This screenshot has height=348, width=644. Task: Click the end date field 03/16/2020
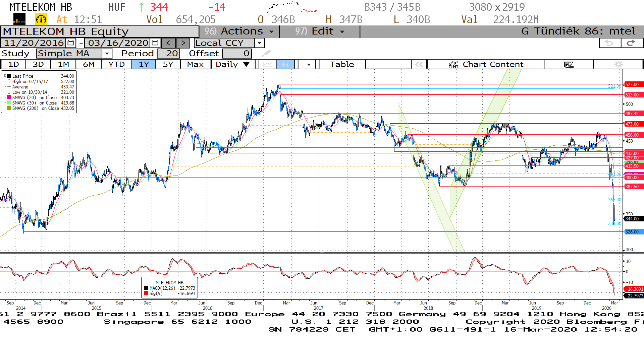click(x=118, y=43)
